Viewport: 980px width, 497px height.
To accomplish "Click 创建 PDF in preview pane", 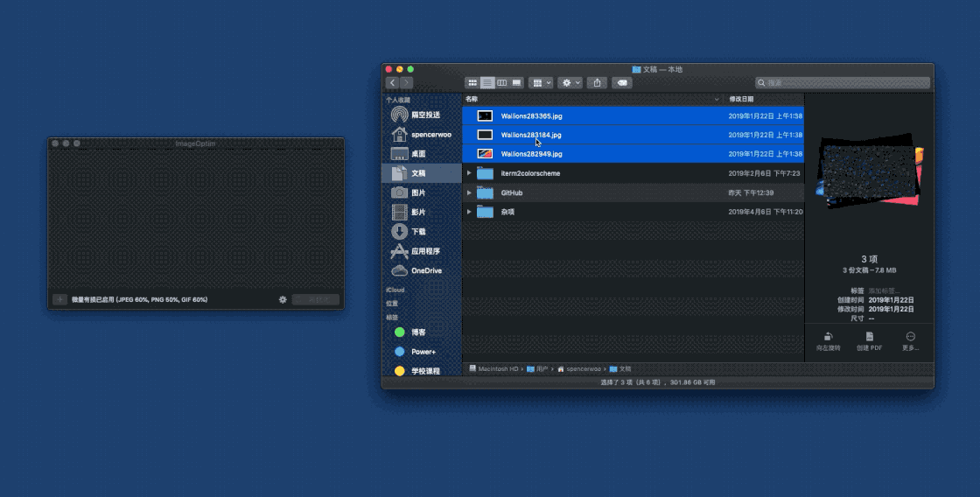I will click(870, 341).
